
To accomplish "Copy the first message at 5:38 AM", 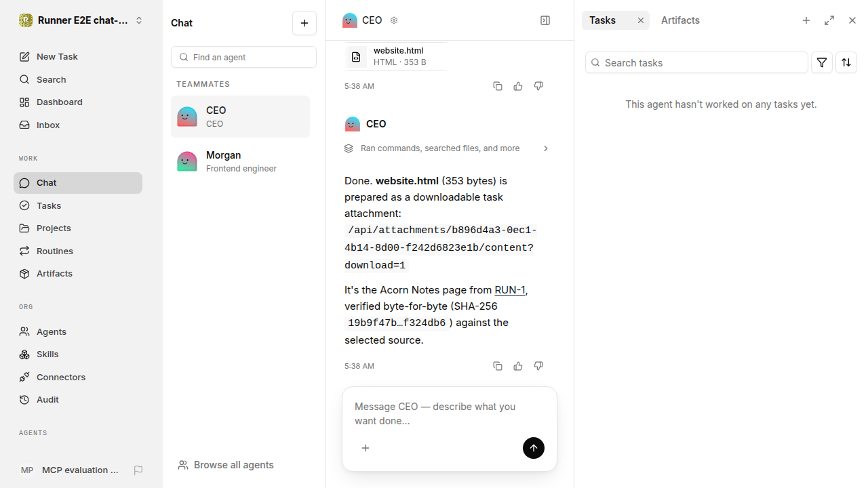I will (x=498, y=86).
